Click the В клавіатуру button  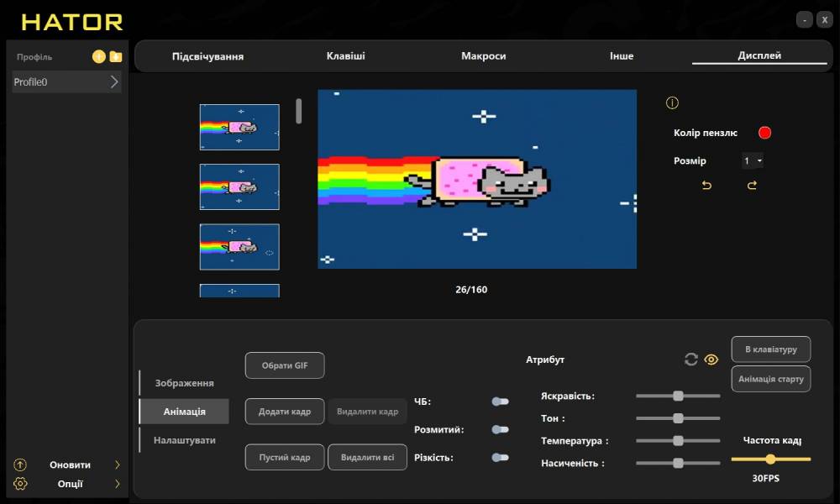pos(770,349)
